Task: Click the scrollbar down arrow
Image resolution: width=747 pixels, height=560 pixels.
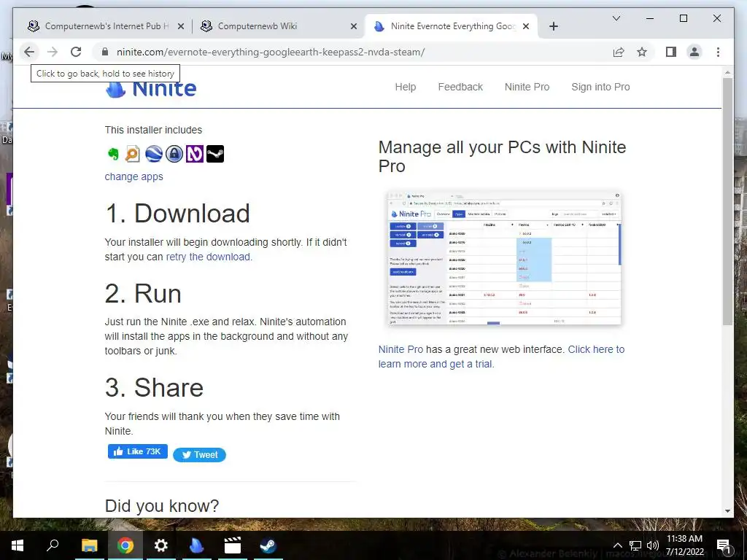Action: tap(727, 511)
